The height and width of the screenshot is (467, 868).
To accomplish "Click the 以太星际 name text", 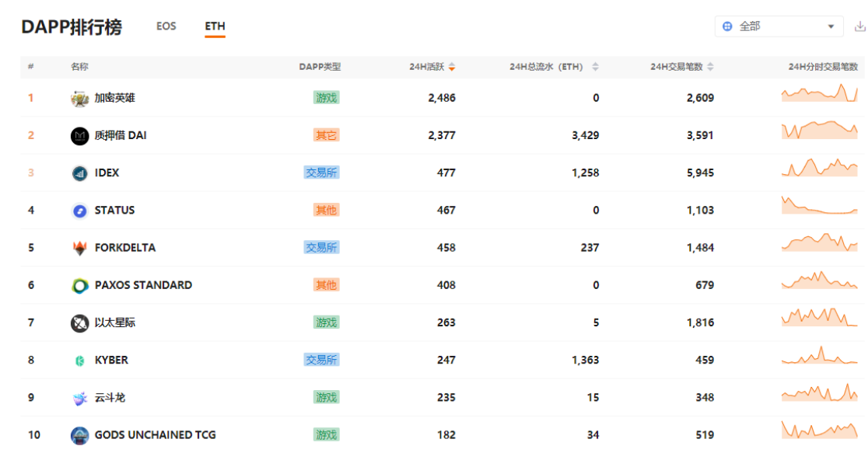I will [114, 322].
